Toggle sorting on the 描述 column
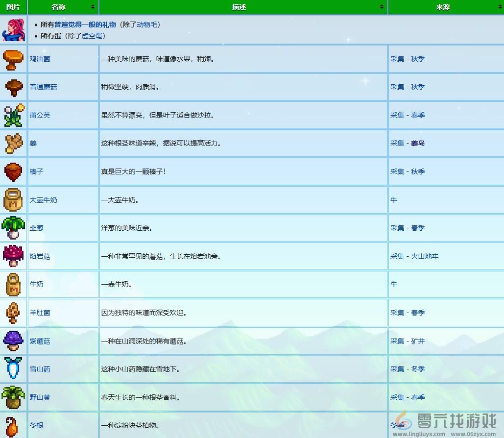The width and height of the screenshot is (504, 438). [x=382, y=7]
